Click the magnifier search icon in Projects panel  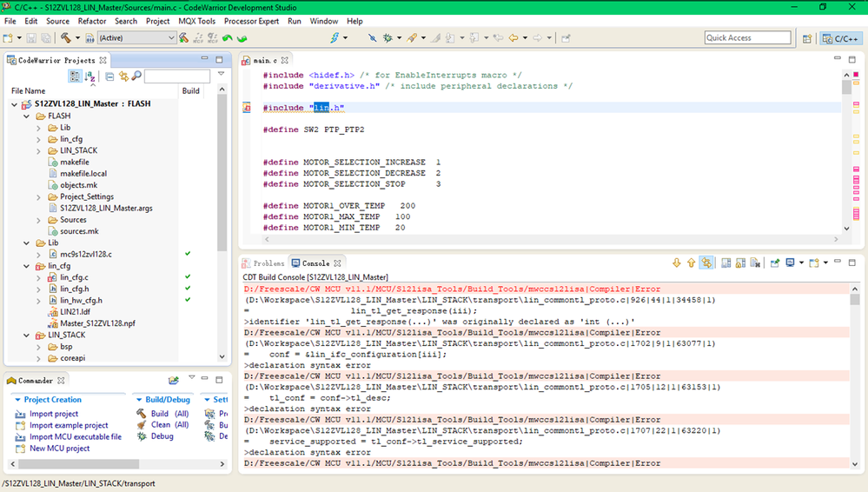[x=136, y=76]
